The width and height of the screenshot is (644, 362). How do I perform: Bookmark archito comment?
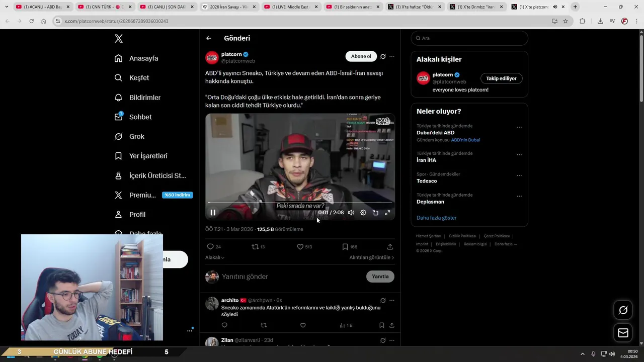click(382, 325)
